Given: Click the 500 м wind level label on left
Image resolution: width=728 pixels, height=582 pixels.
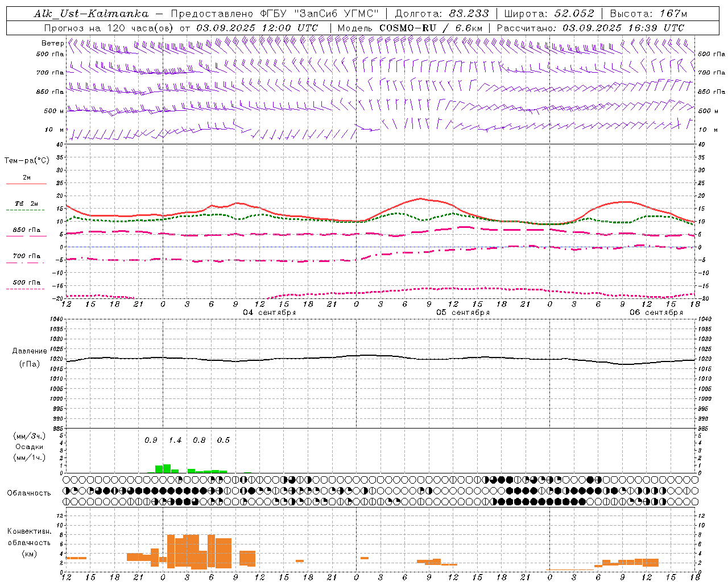Looking at the screenshot, I should [54, 111].
